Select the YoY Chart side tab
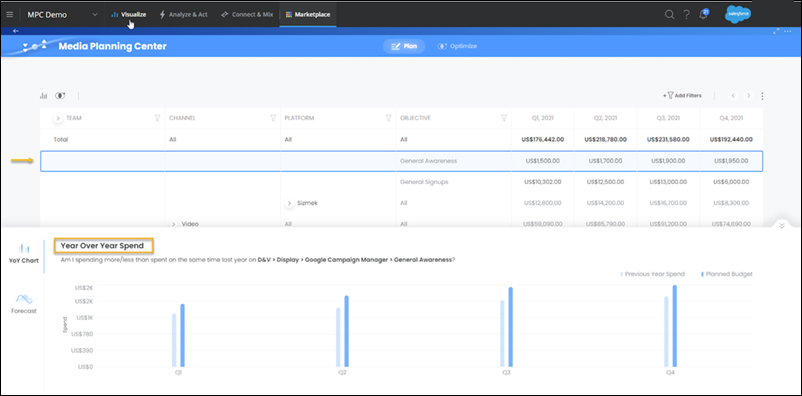Image resolution: width=802 pixels, height=396 pixels. pos(24,254)
